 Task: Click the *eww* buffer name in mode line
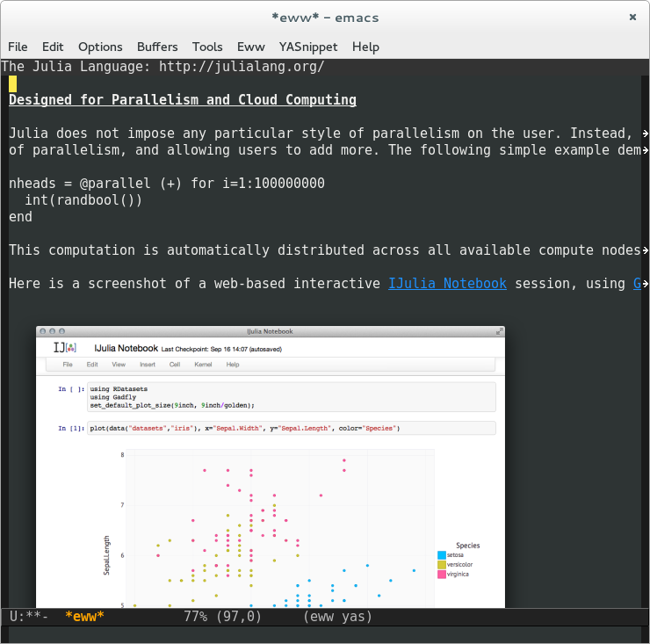point(84,617)
